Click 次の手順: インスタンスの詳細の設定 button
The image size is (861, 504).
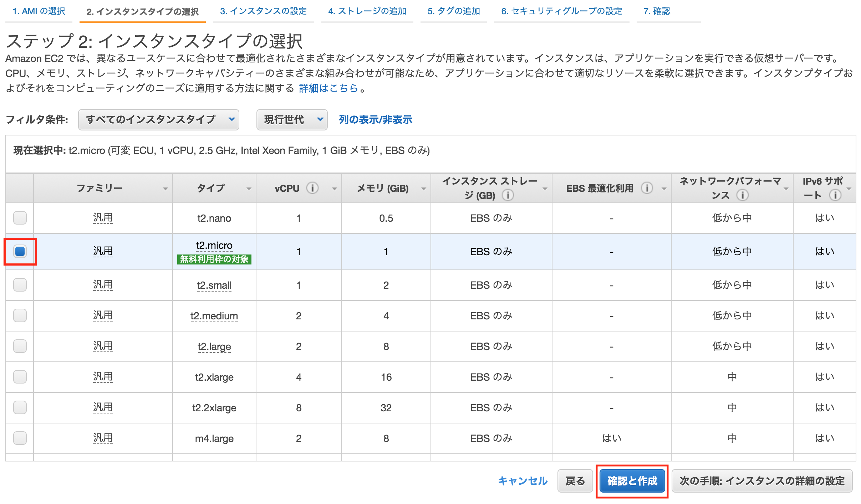(x=762, y=481)
